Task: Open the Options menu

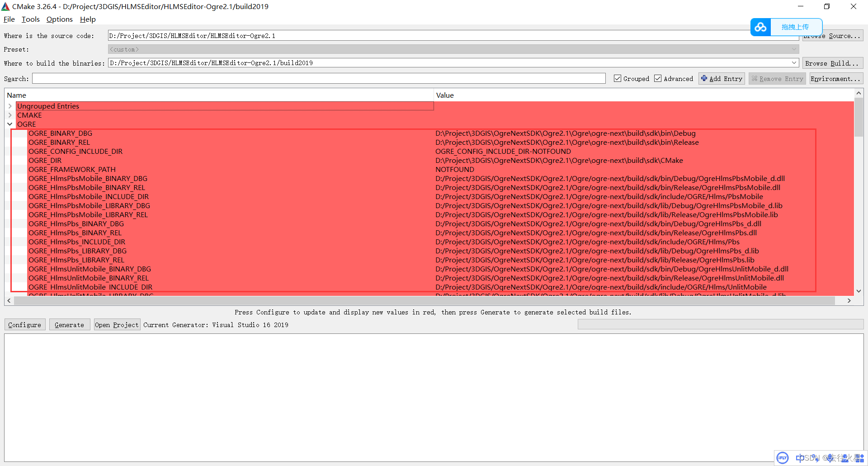Action: pyautogui.click(x=59, y=19)
